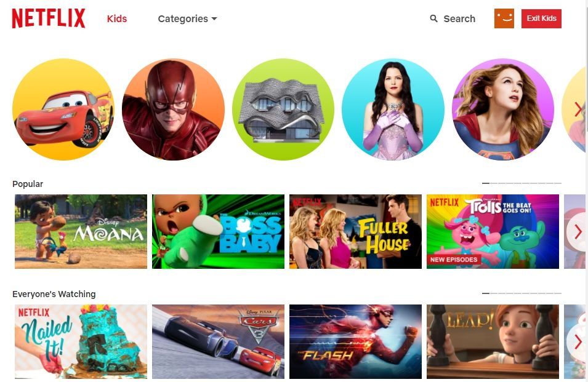The image size is (588, 382).
Task: Choose the gray house character circle
Action: (283, 109)
